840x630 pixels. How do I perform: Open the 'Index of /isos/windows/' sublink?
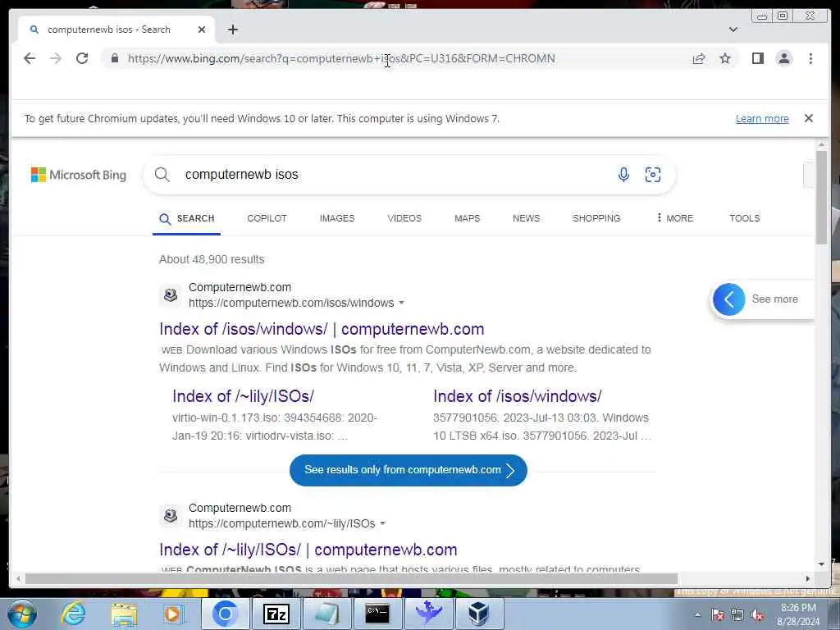click(x=517, y=396)
